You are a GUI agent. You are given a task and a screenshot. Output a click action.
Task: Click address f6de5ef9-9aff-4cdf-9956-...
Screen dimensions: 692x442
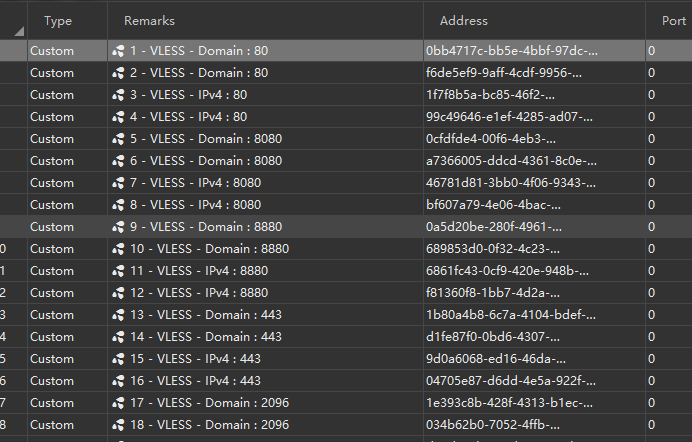[x=504, y=73]
